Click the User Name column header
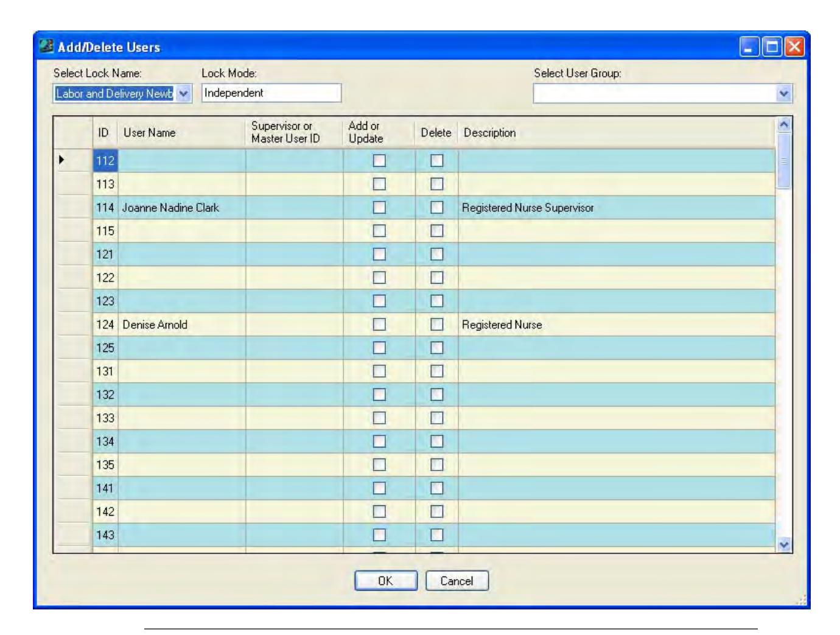 (181, 133)
